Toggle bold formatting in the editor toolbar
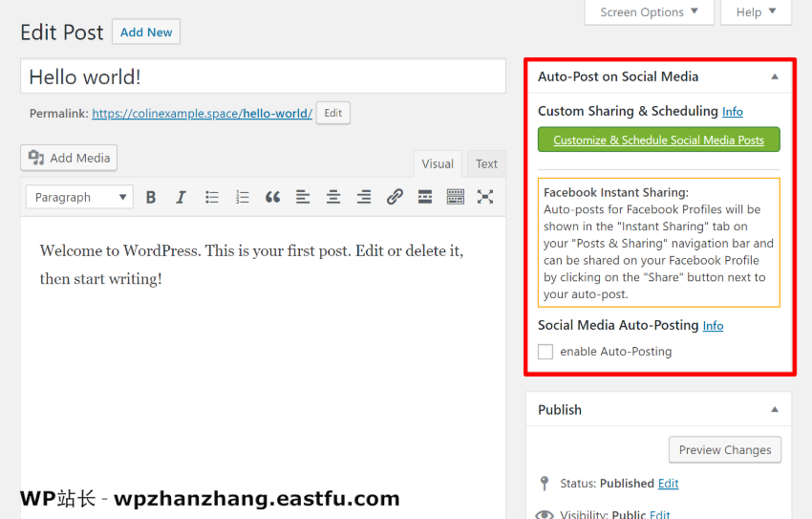 (x=151, y=197)
